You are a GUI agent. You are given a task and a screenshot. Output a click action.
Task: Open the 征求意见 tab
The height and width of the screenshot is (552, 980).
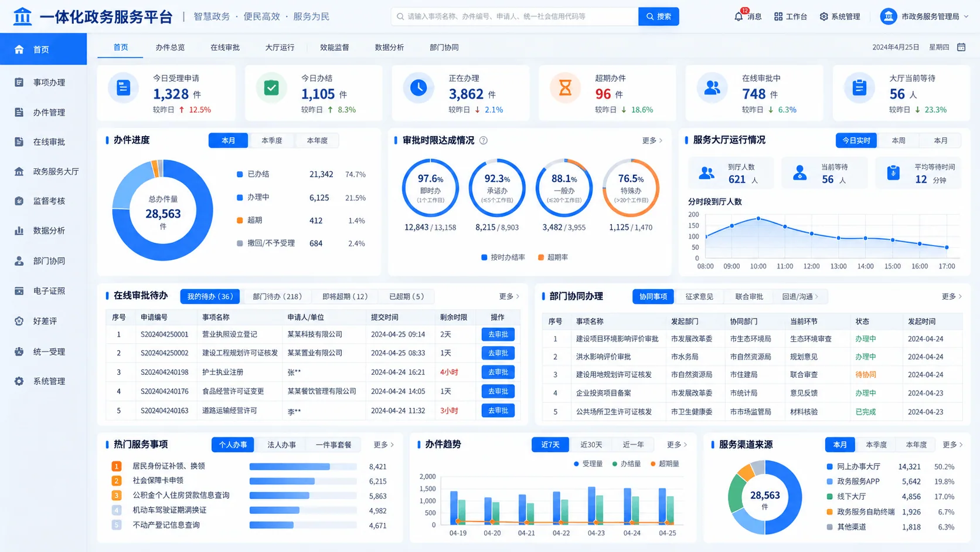tap(699, 297)
